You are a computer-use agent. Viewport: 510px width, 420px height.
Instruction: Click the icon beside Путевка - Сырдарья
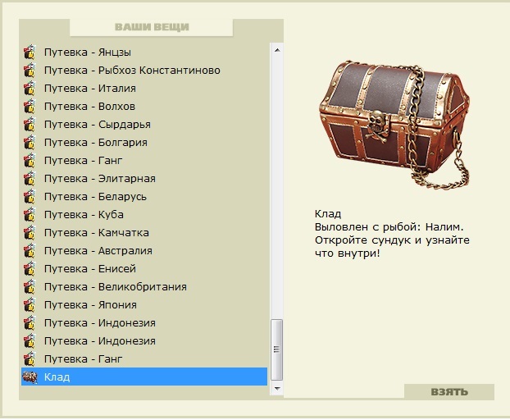click(x=30, y=124)
